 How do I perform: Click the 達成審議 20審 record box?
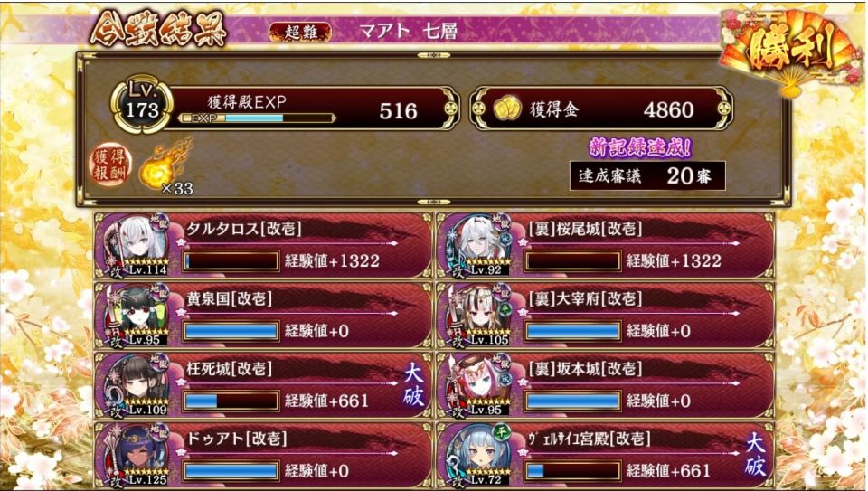click(x=647, y=175)
